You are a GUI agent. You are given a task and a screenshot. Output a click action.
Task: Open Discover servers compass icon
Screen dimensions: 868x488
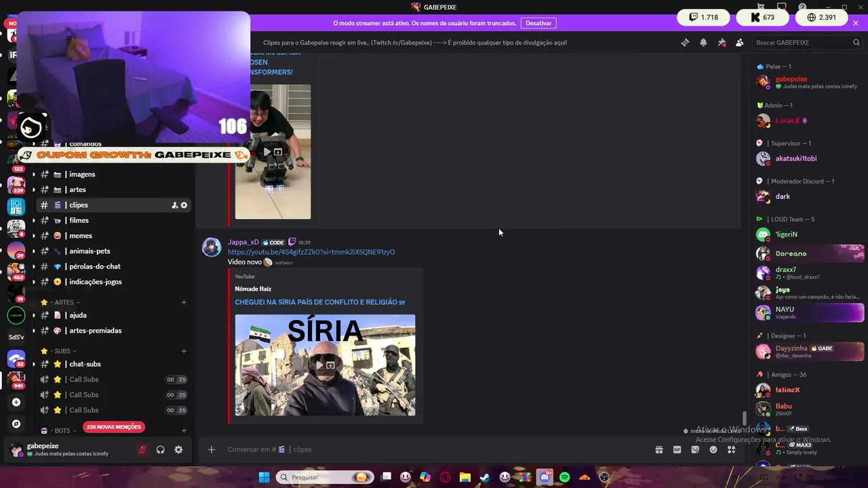(x=16, y=424)
